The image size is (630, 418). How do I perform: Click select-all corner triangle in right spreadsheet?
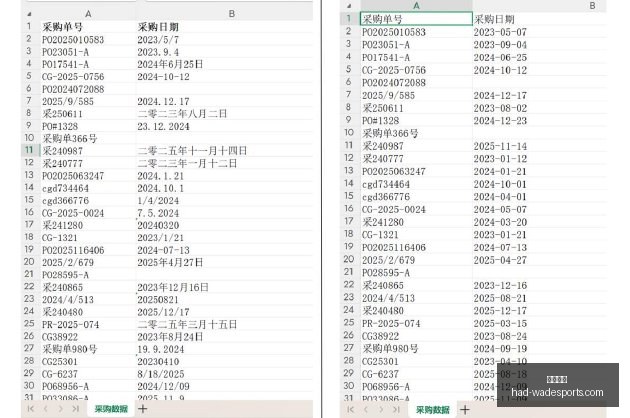(x=349, y=6)
